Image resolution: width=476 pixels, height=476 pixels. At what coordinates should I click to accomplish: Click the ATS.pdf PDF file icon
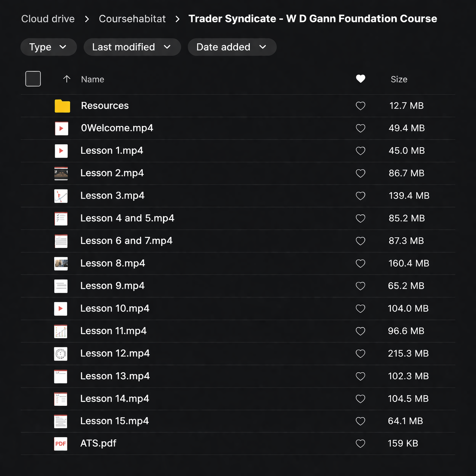click(x=61, y=443)
